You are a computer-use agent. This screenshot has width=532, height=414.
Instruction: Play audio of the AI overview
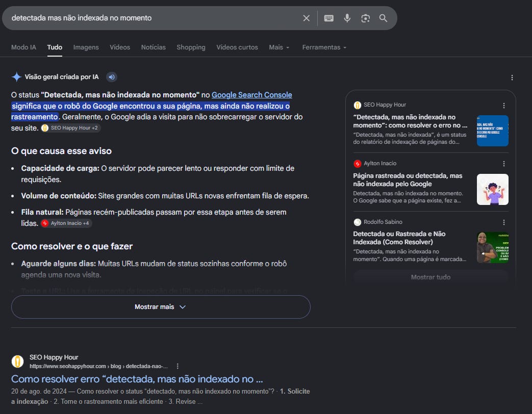click(112, 77)
